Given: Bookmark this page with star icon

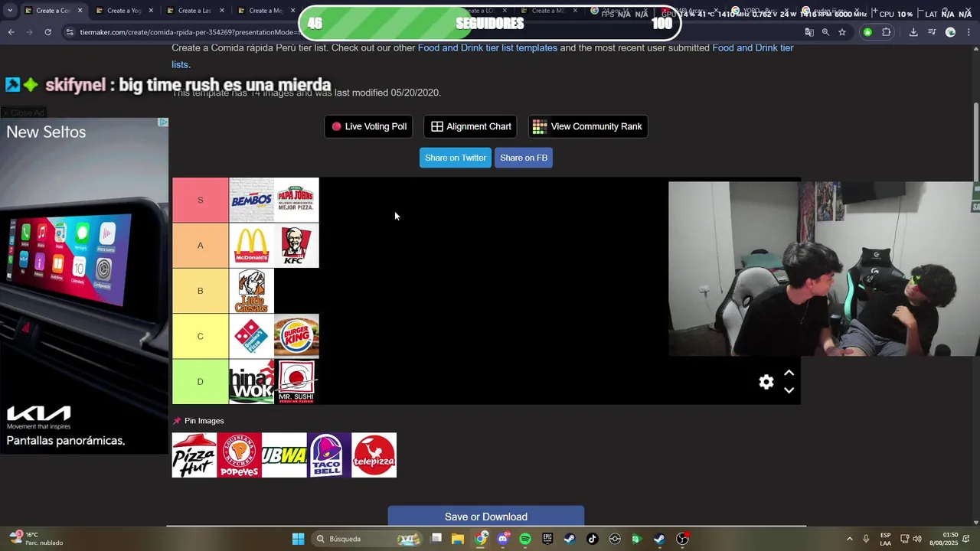Looking at the screenshot, I should click(x=842, y=32).
